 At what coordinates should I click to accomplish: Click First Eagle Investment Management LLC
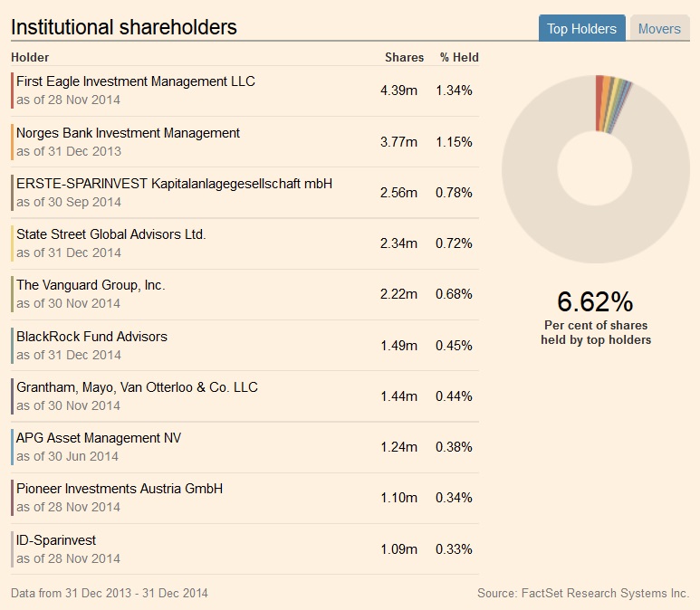tap(136, 81)
